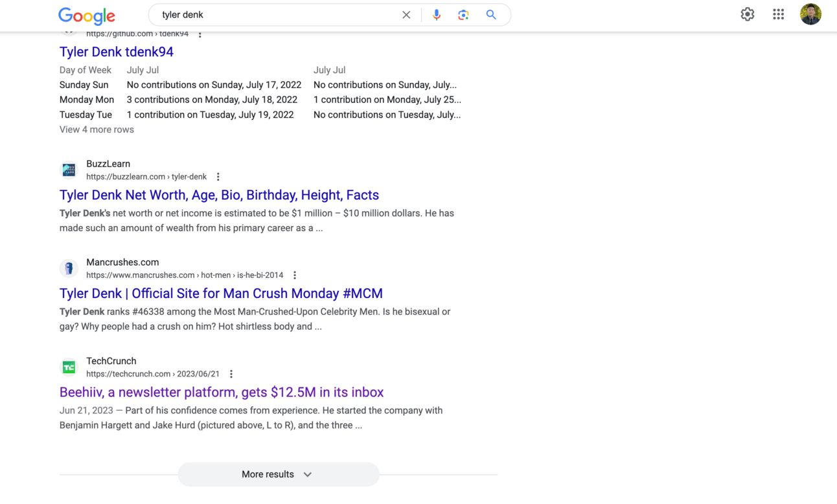Click the magnifying glass search button
Screen dimensions: 837x504
click(491, 15)
